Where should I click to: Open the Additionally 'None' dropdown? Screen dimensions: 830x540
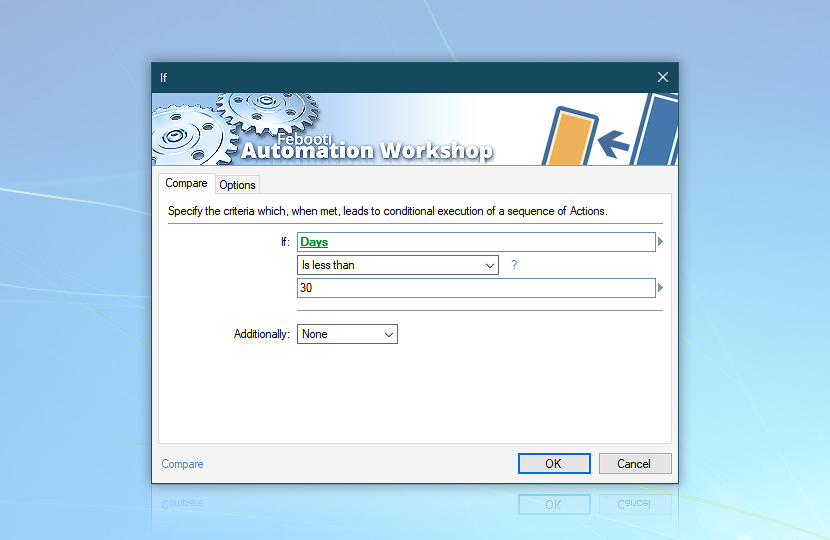(x=347, y=334)
